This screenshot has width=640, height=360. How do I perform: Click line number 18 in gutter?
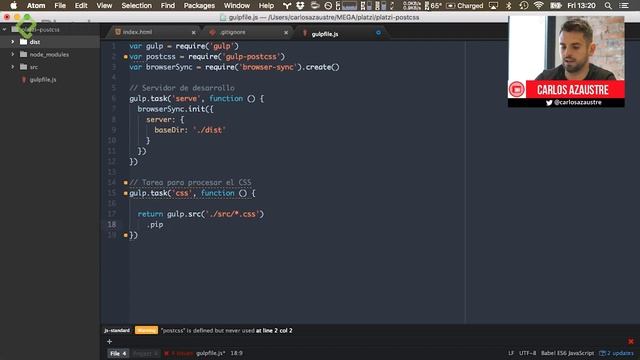click(x=112, y=224)
